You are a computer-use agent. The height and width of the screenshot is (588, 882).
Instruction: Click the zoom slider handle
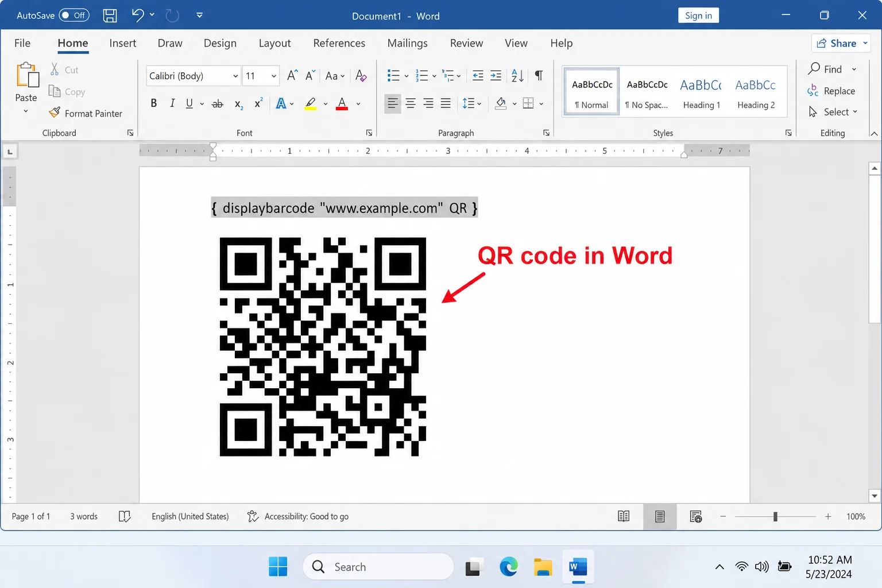[x=775, y=516]
